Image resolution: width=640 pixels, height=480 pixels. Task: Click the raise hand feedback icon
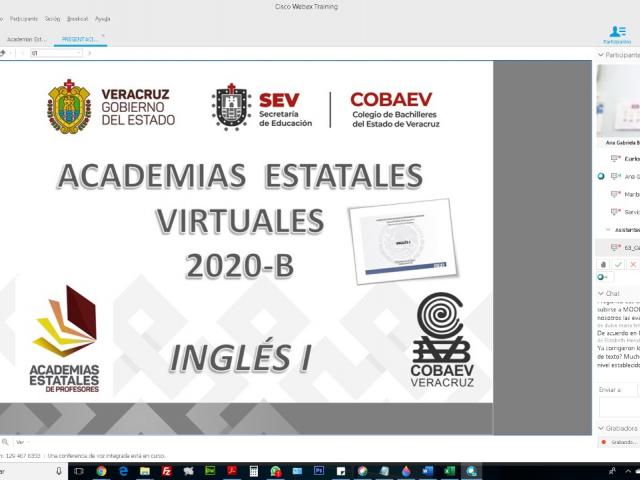[x=603, y=264]
